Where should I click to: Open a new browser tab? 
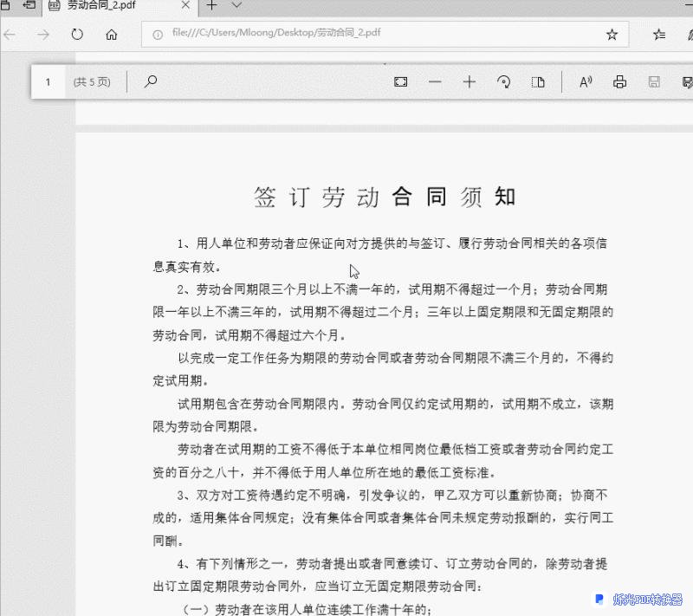click(211, 5)
